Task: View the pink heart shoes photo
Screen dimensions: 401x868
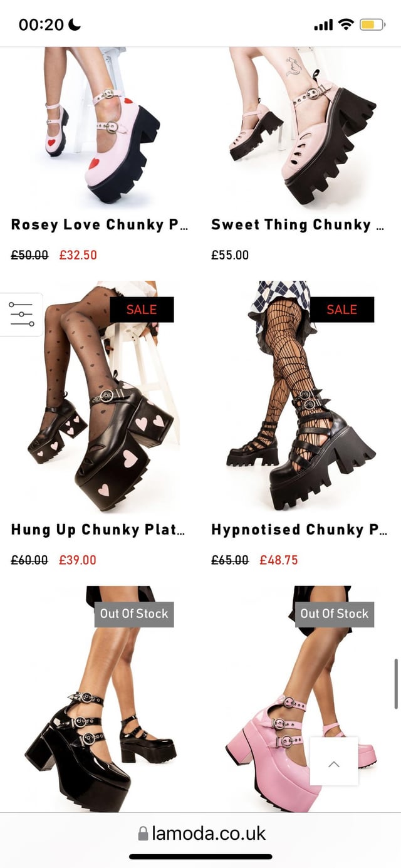Action: point(100,127)
